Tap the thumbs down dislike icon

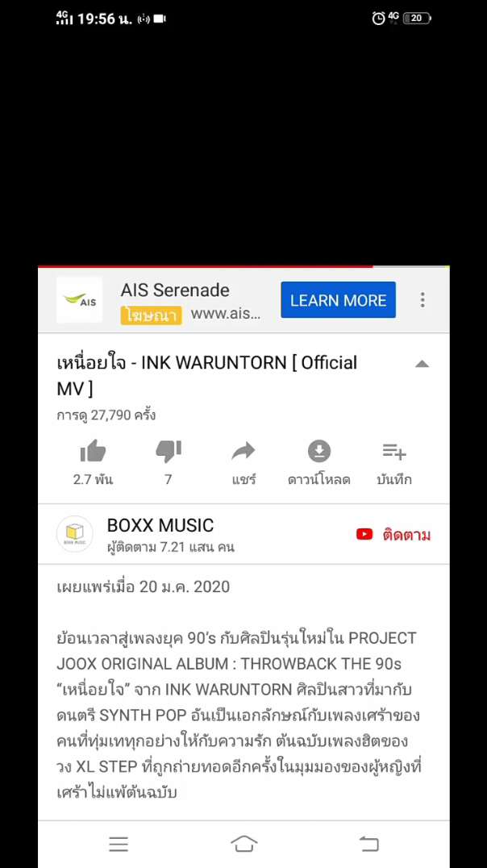tap(169, 452)
